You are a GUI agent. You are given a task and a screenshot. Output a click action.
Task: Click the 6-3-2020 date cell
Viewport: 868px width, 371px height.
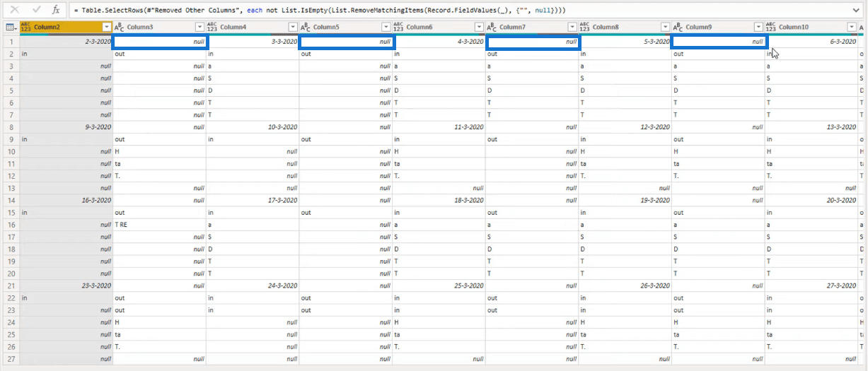(811, 42)
